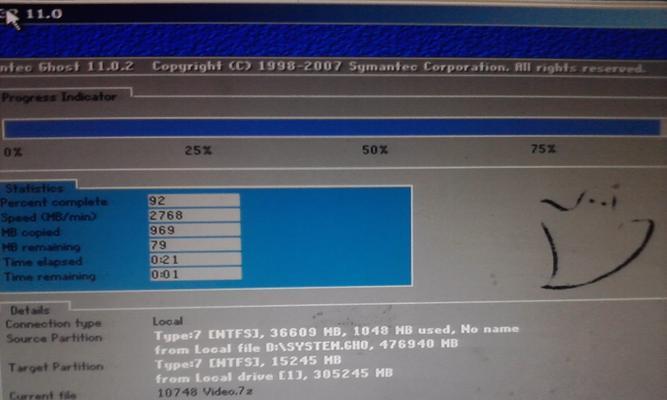The image size is (667, 400).
Task: Click the Time remaining label
Action: [x=50, y=277]
